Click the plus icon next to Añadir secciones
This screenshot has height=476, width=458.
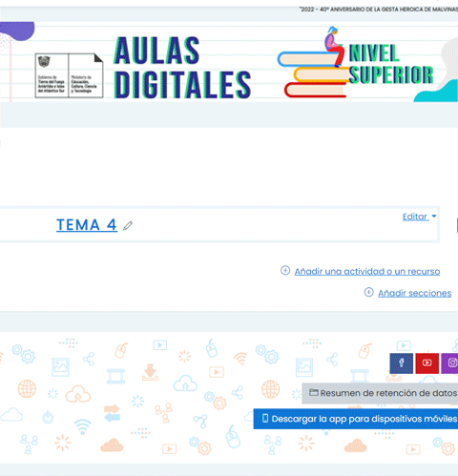(x=368, y=292)
